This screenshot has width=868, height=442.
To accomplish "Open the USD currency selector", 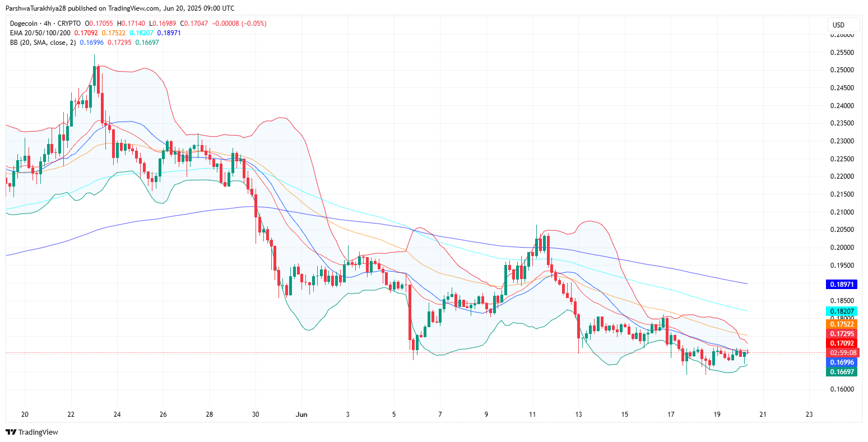I will tap(838, 25).
